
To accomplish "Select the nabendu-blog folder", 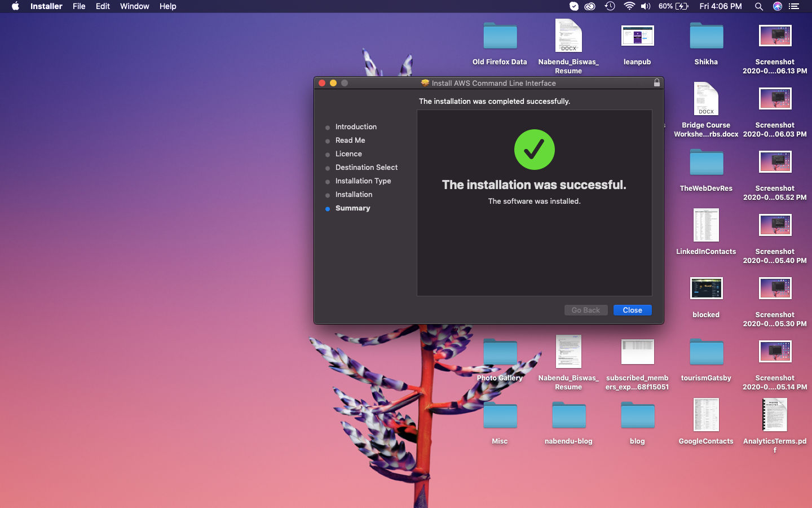I will click(568, 415).
